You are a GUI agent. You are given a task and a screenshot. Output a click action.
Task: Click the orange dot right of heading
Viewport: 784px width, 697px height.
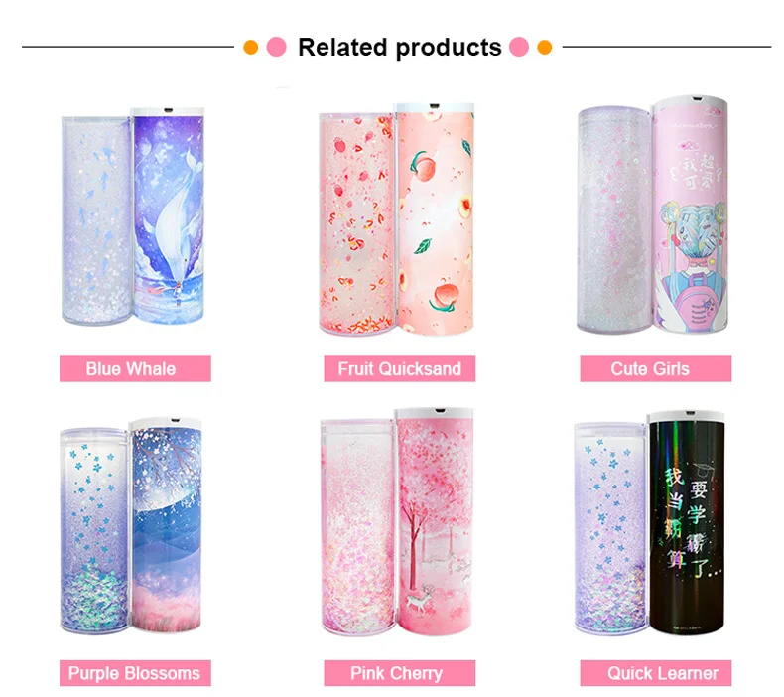pos(545,48)
